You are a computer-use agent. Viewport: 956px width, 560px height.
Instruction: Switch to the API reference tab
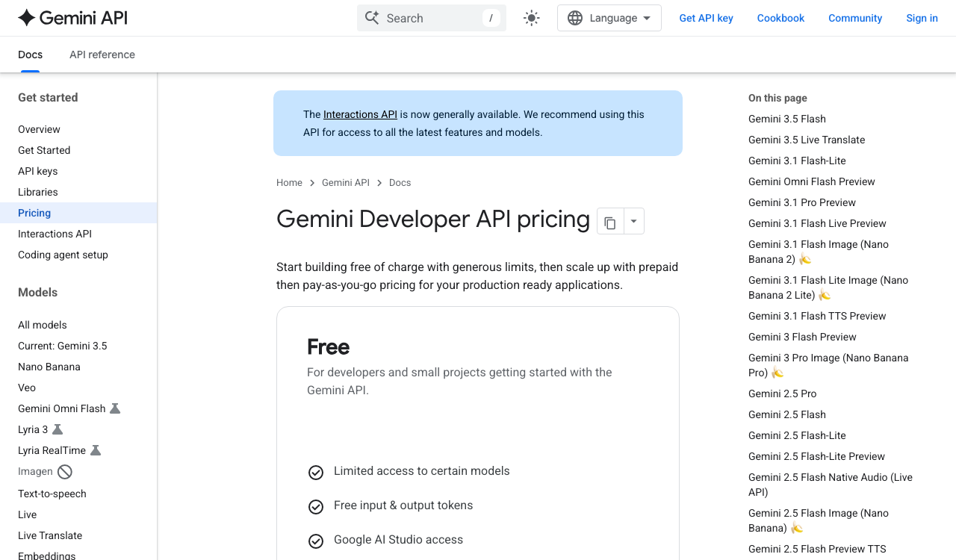click(x=102, y=55)
